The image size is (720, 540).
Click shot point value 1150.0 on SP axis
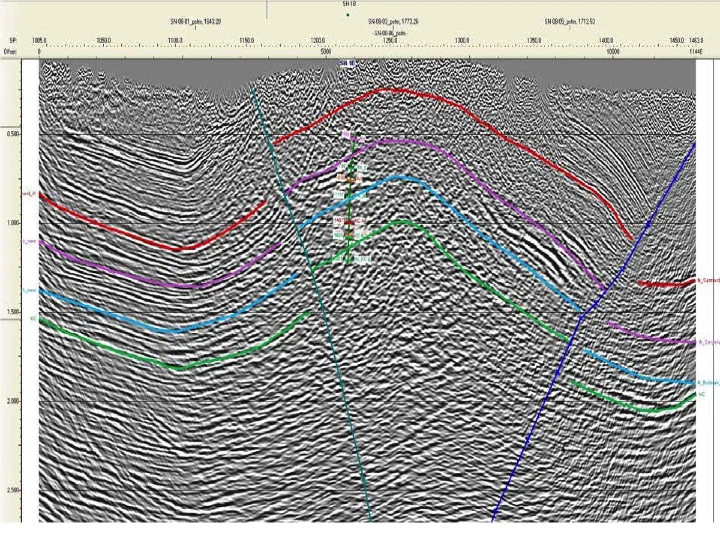click(x=247, y=41)
